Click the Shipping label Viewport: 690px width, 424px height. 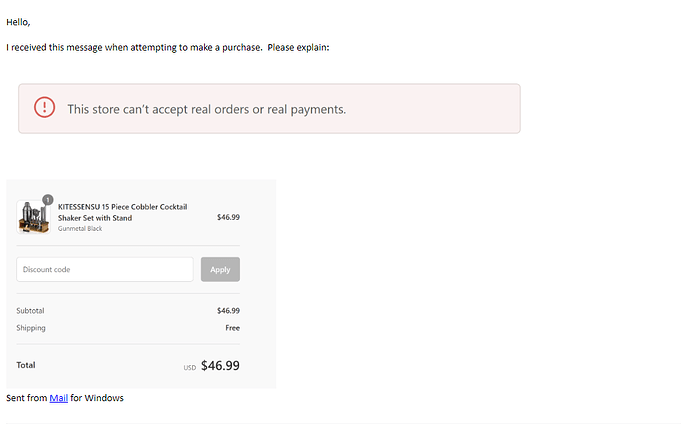click(x=31, y=328)
